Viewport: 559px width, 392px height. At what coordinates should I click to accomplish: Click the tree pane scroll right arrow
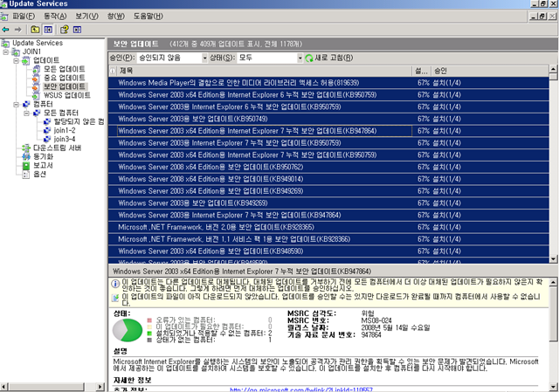click(x=100, y=387)
